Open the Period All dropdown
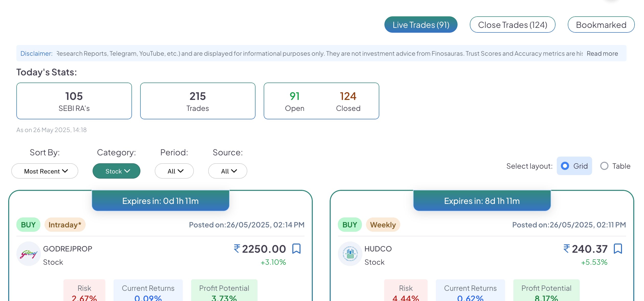 174,171
